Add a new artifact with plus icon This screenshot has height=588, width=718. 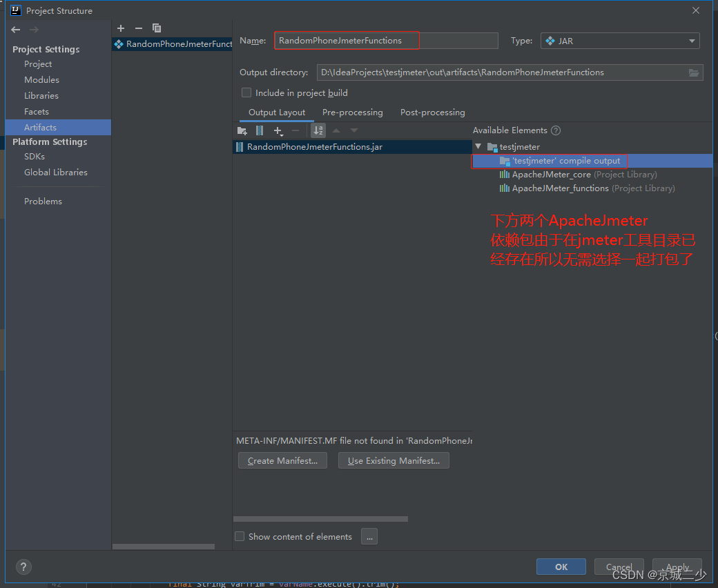tap(121, 28)
